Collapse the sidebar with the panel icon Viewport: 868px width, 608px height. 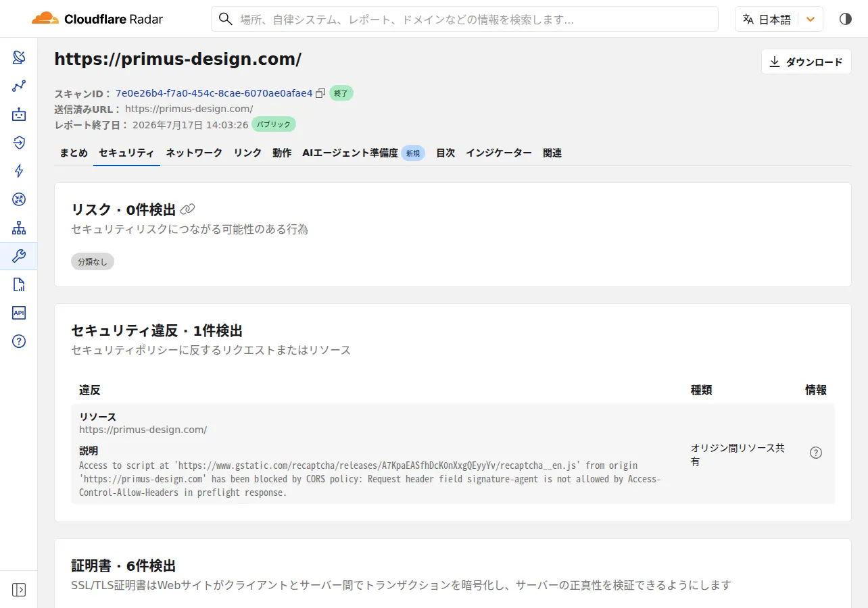pos(19,590)
